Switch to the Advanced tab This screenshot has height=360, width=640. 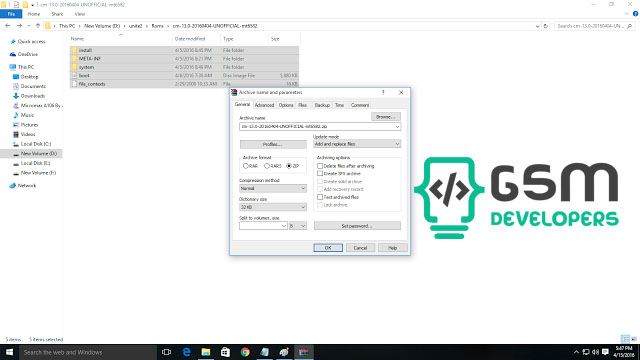coord(264,105)
